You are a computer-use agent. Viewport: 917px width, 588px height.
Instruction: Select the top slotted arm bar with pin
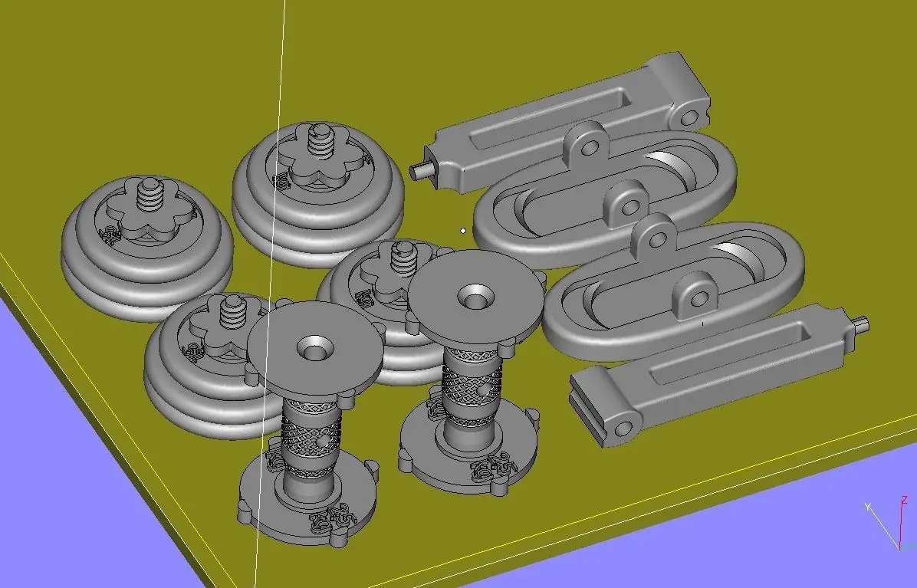pyautogui.click(x=560, y=122)
